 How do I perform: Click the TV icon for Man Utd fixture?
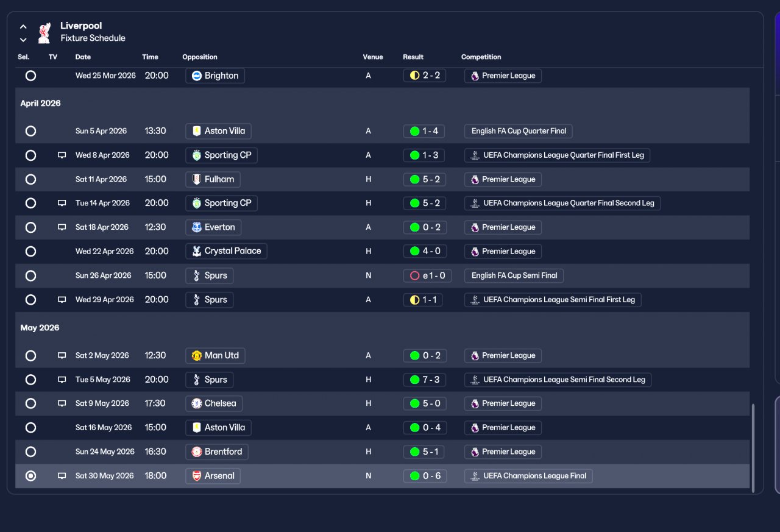coord(62,356)
